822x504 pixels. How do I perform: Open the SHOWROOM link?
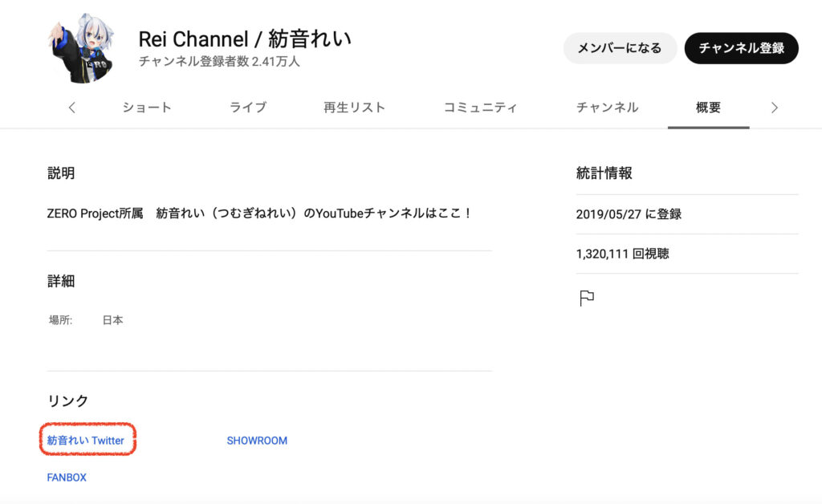click(x=257, y=441)
